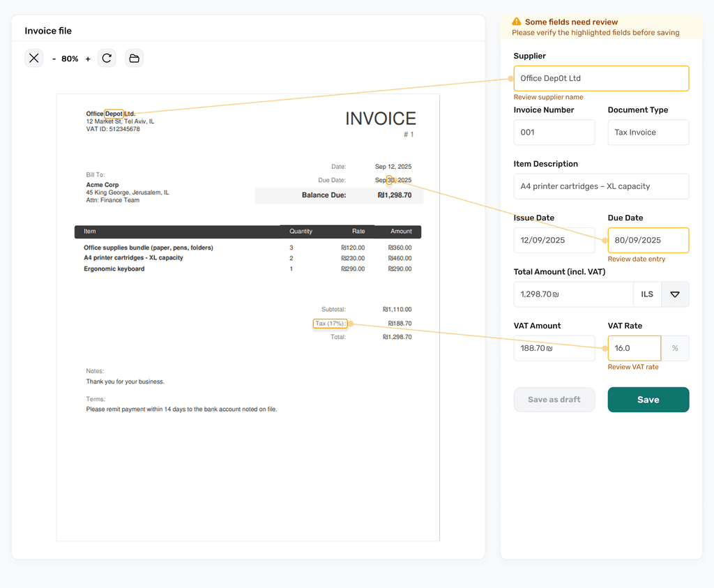The image size is (714, 588).
Task: Close the invoice file preview with the X icon
Action: pos(33,58)
